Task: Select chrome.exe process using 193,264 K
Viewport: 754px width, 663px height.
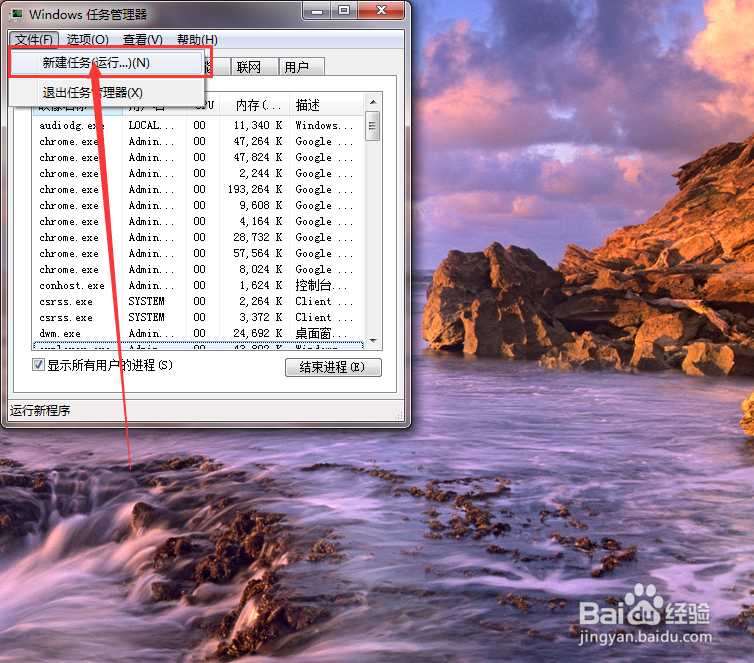Action: [x=198, y=189]
